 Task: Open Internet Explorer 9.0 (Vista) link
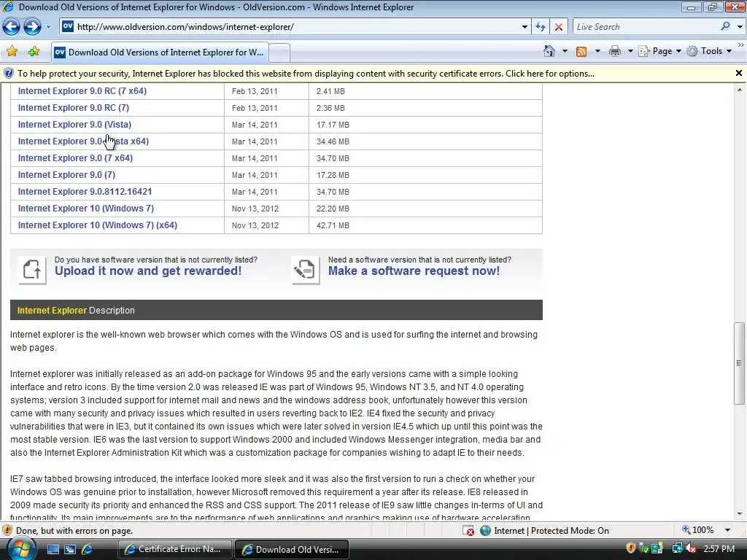tap(75, 124)
